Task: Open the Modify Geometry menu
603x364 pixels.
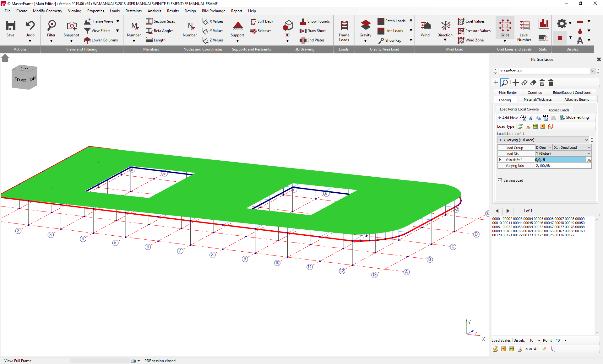Action: tap(47, 11)
